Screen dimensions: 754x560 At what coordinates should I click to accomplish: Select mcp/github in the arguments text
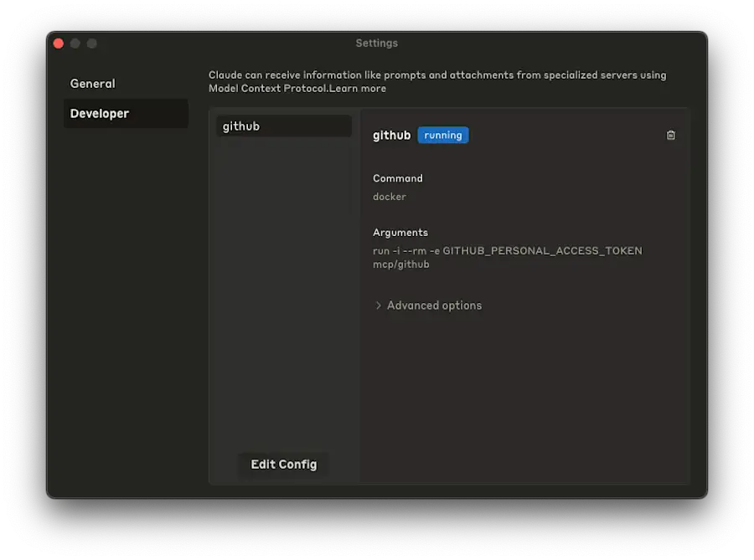point(394,264)
